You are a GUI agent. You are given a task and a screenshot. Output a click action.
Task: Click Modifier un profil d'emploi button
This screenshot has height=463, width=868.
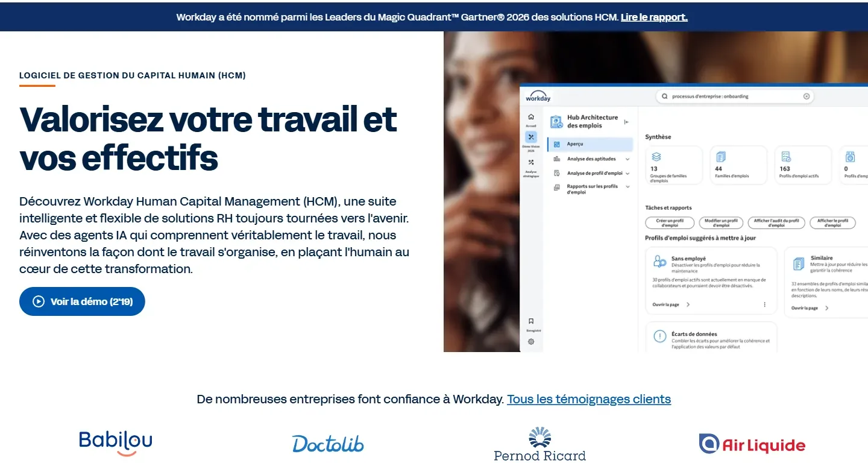(722, 223)
